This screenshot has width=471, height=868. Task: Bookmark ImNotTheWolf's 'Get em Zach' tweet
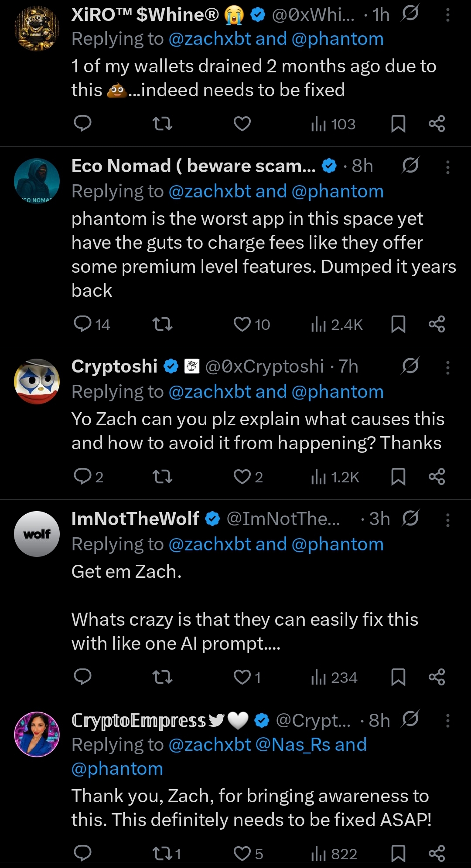click(398, 677)
